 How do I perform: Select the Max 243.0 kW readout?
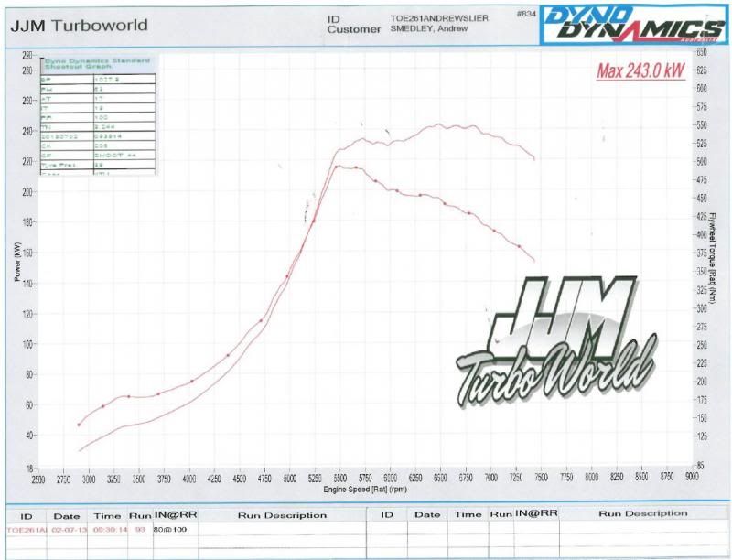tap(641, 71)
